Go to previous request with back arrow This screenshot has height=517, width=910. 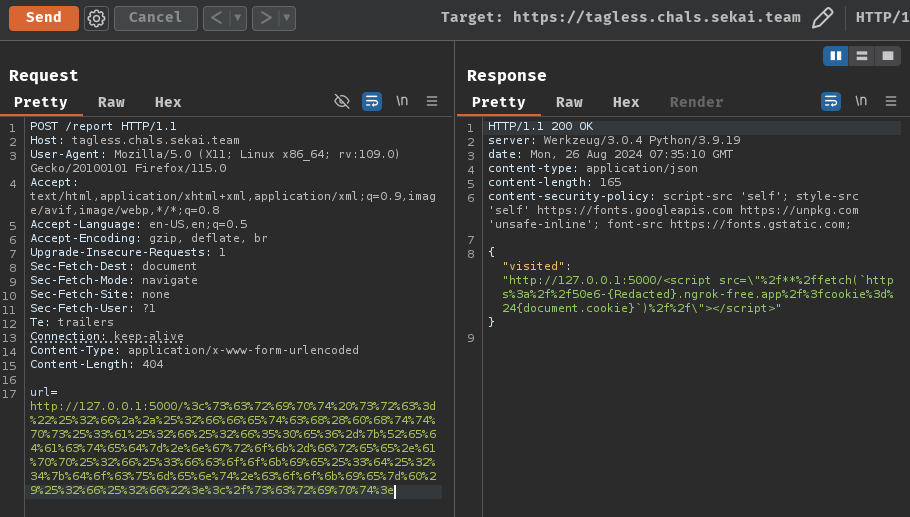click(x=216, y=18)
